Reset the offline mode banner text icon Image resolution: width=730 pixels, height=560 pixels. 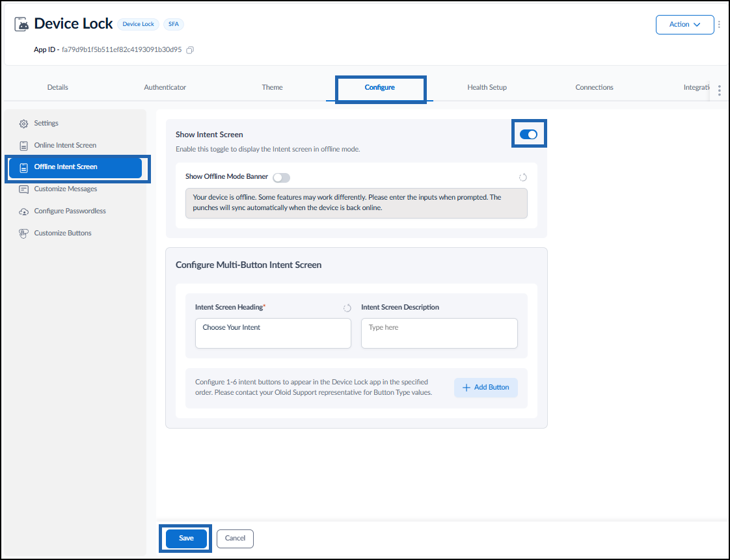pos(523,177)
